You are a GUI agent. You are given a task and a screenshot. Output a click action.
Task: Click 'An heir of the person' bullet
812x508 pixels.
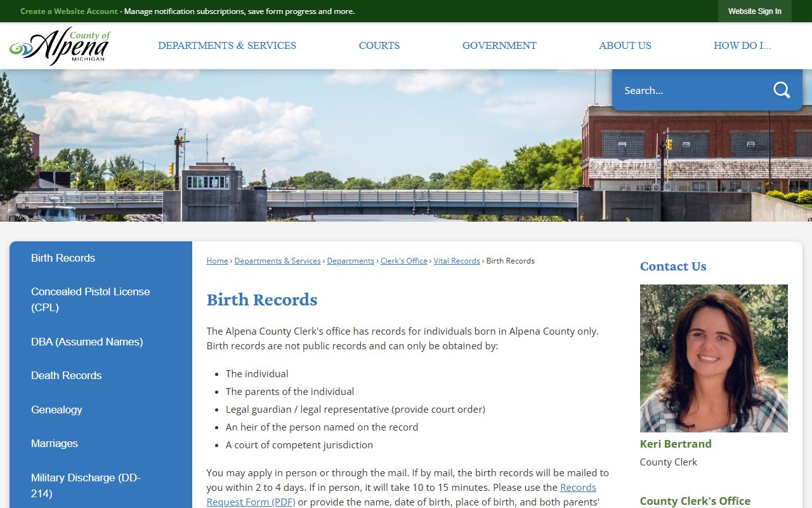coord(322,427)
